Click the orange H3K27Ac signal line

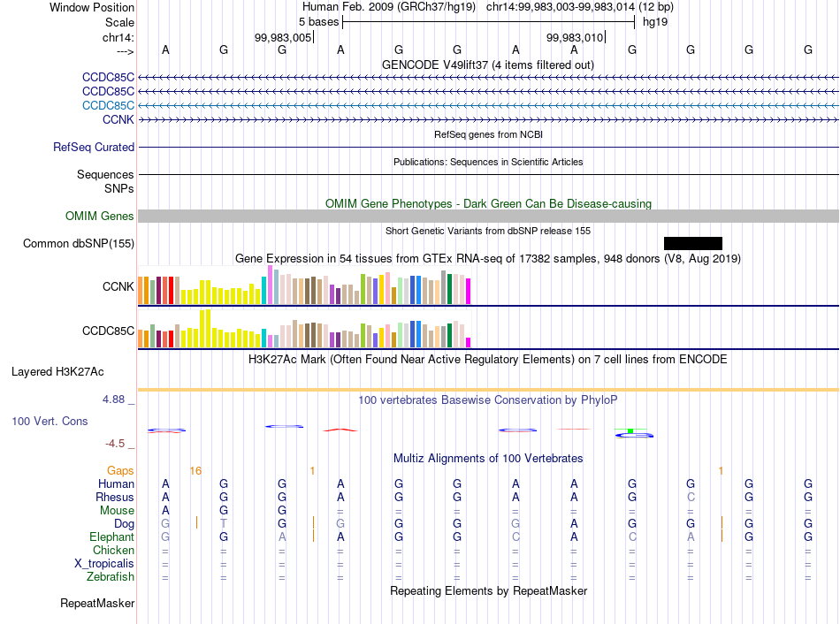coord(488,390)
